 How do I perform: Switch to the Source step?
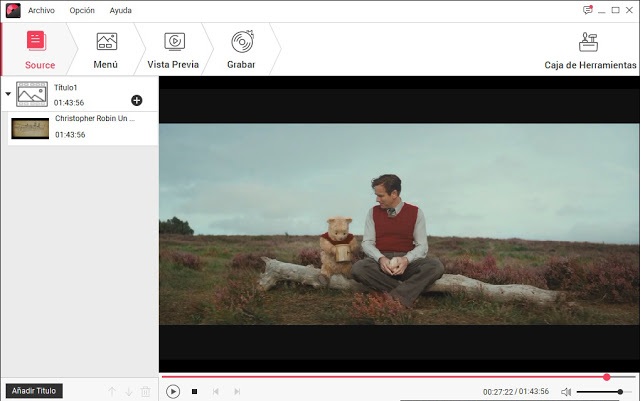pyautogui.click(x=39, y=50)
